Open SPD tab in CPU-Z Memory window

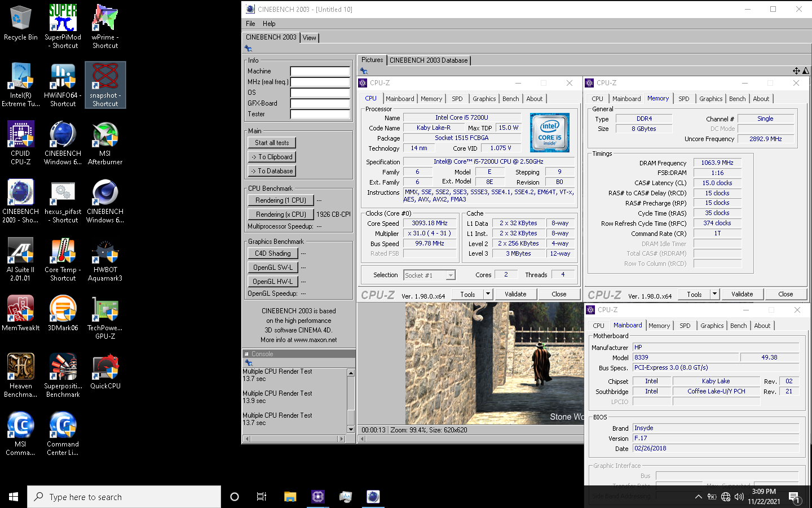coord(684,99)
